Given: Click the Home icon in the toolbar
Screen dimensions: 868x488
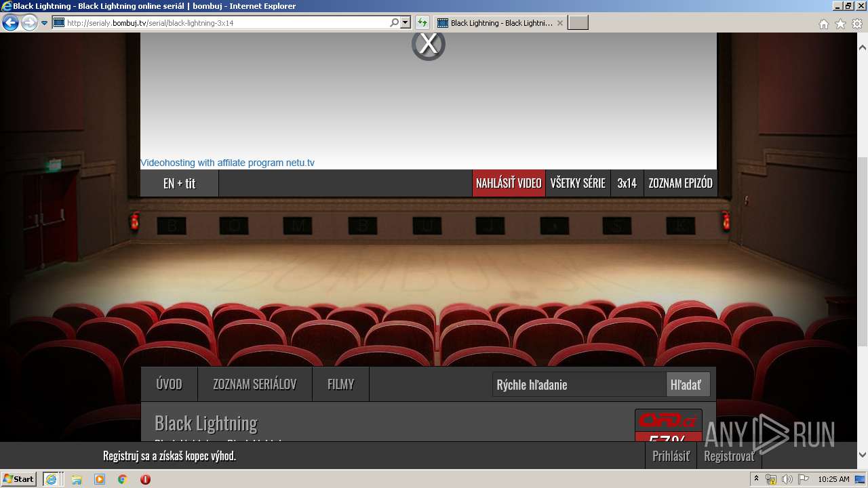Looking at the screenshot, I should tap(823, 24).
